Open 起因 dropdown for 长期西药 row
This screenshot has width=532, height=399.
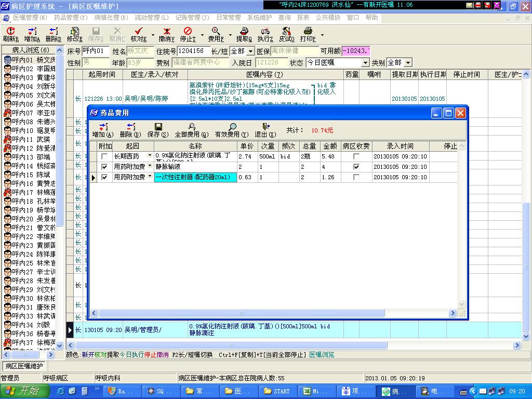pos(150,156)
